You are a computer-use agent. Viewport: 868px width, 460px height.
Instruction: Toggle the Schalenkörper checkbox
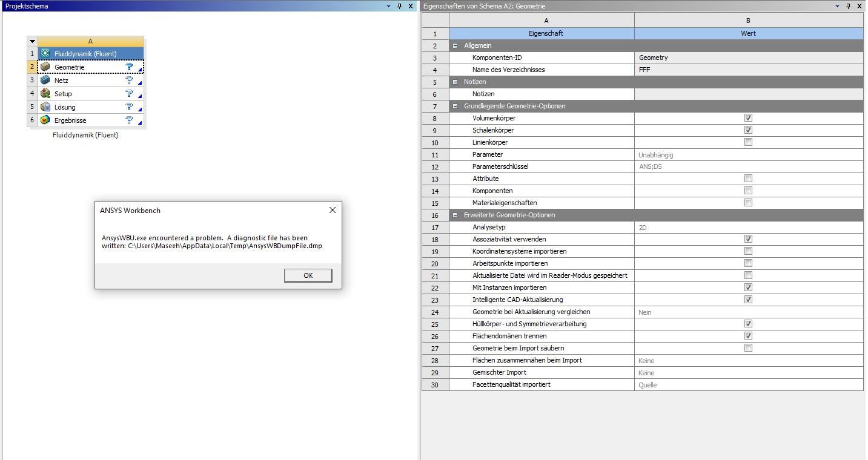pos(748,130)
